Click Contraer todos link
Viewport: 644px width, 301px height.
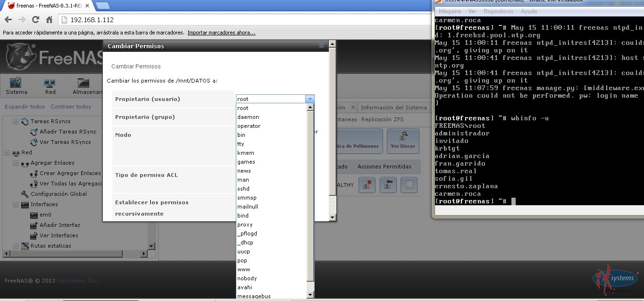point(71,107)
